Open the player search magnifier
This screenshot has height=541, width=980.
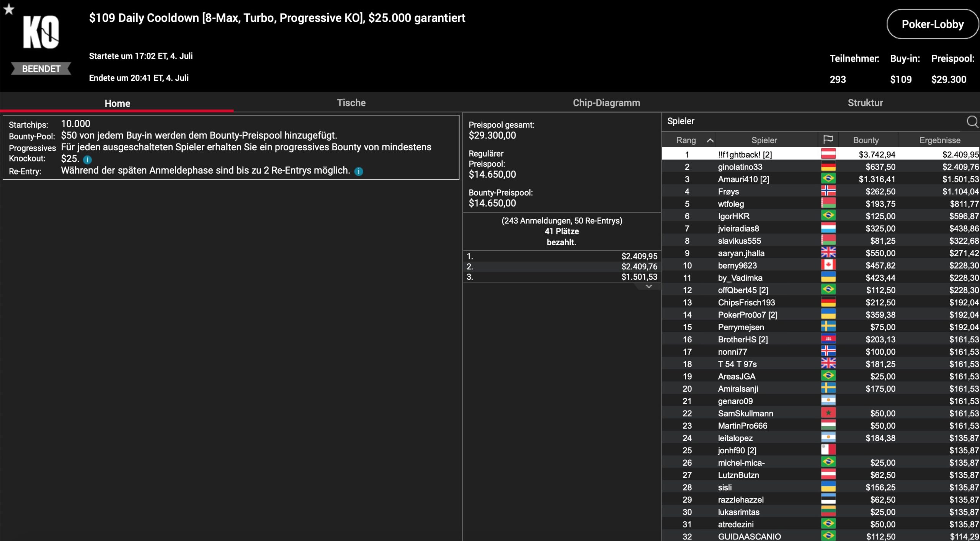click(972, 122)
